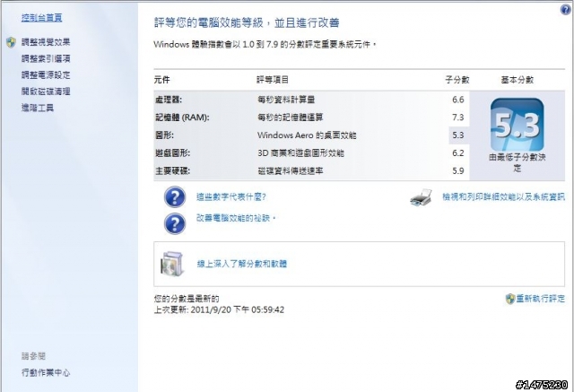
Task: Open 檢視和列印詳細效能以及系統資訊 link
Action: (504, 197)
